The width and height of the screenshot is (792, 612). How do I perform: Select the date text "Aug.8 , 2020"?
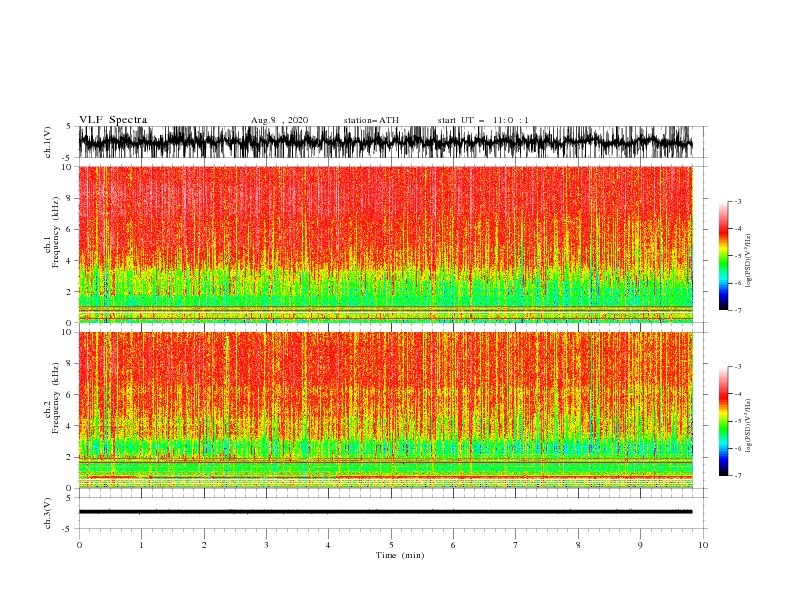pos(279,120)
